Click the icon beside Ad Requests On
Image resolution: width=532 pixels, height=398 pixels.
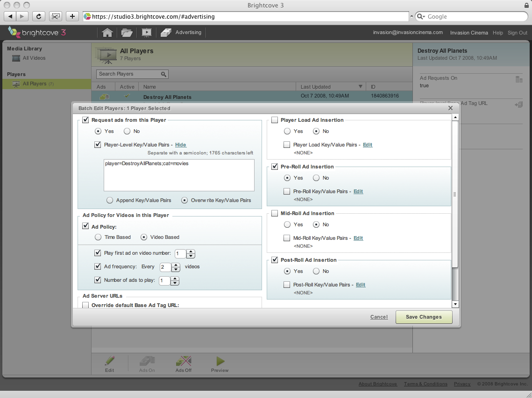[x=519, y=79]
